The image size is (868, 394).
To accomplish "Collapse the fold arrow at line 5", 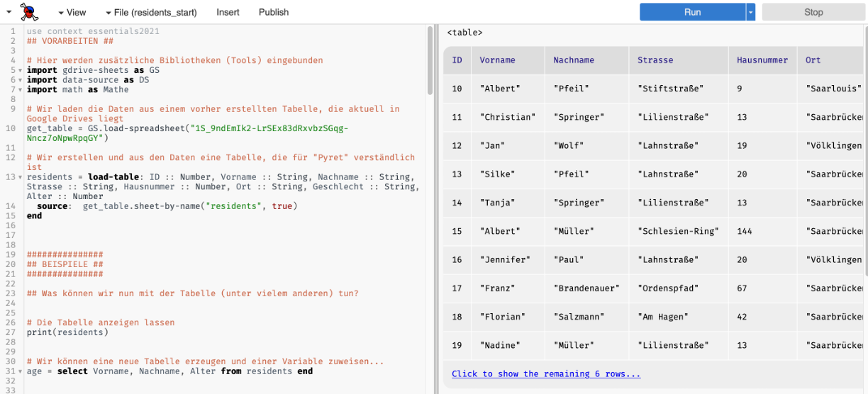I will click(20, 71).
